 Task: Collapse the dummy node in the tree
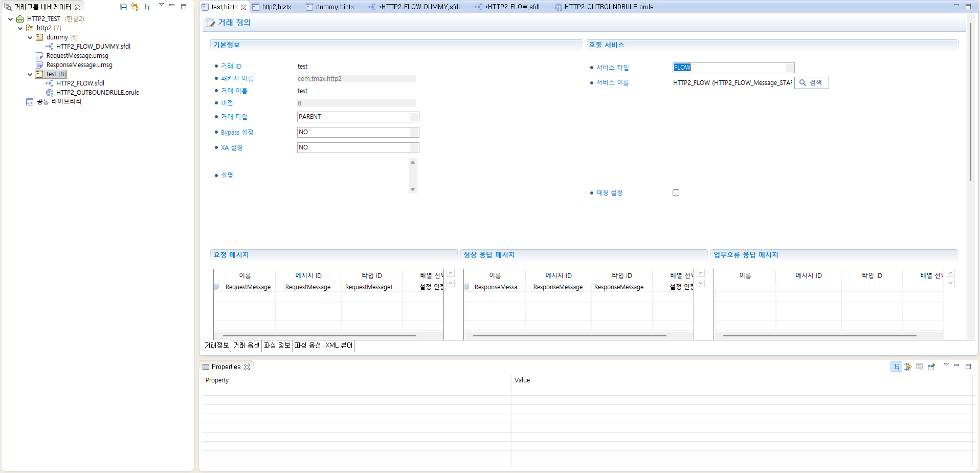(x=30, y=37)
